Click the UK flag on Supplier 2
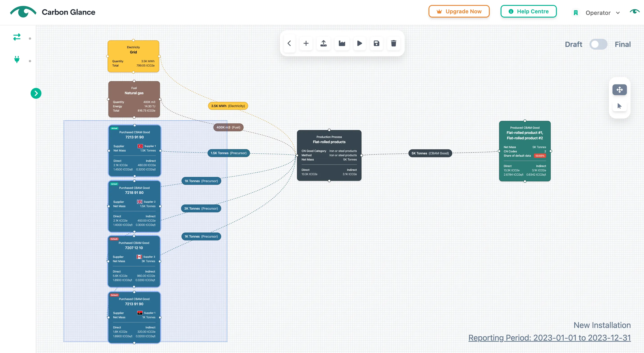 click(x=140, y=202)
